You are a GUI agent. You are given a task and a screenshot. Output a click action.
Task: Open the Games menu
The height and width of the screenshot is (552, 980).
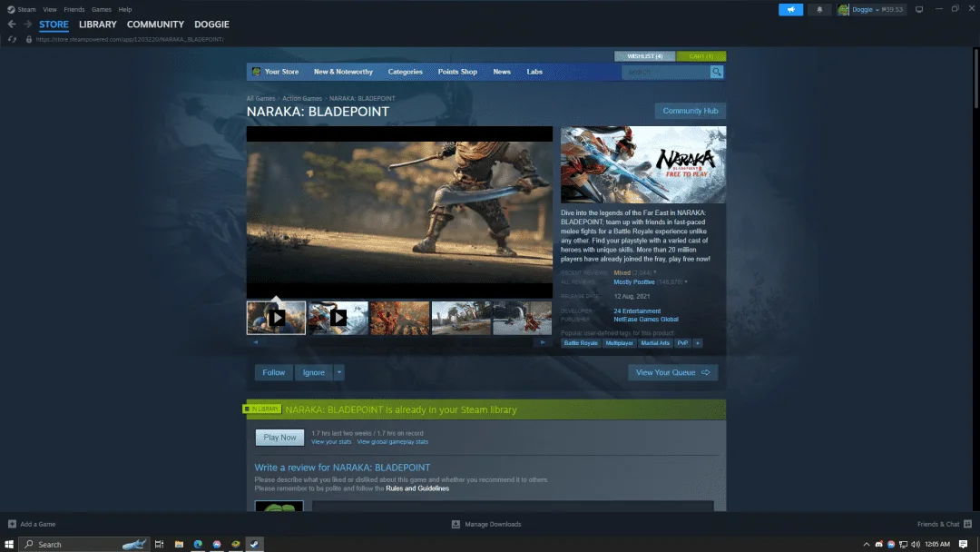(x=102, y=9)
